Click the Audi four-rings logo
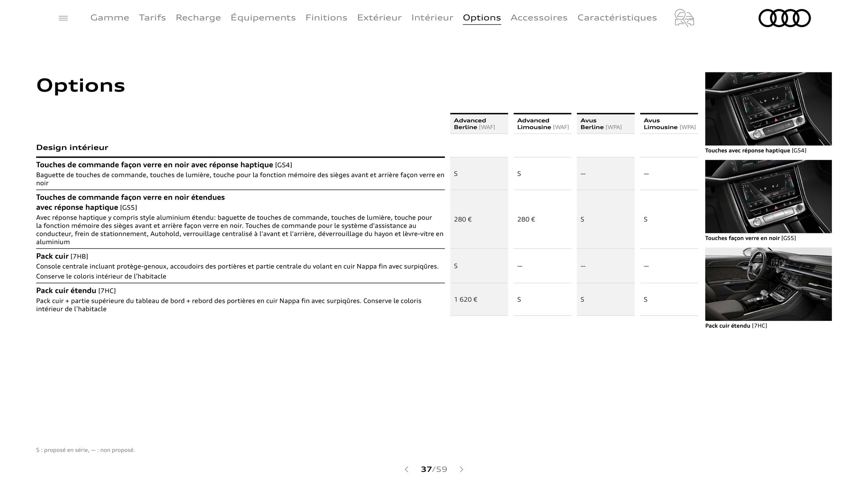Viewport: 868px width, 488px height. (x=784, y=18)
